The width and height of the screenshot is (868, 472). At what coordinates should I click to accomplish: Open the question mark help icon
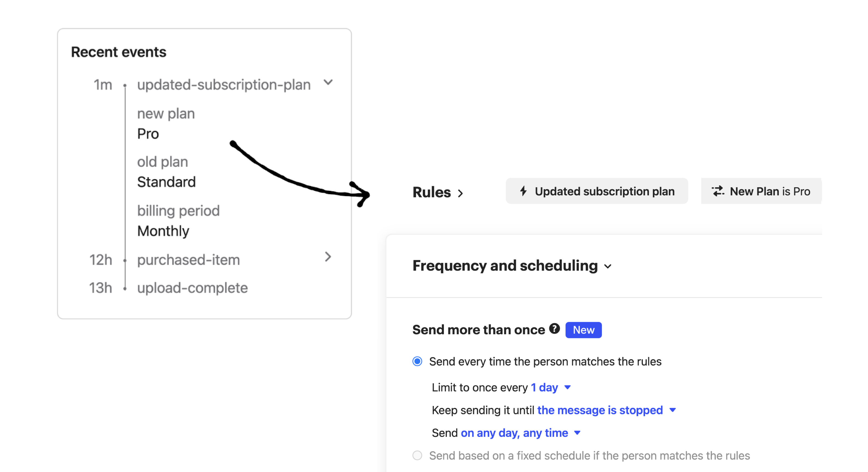tap(554, 329)
